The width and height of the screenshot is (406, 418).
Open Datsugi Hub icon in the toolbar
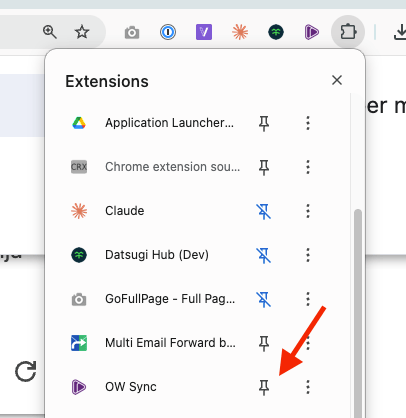[x=276, y=32]
